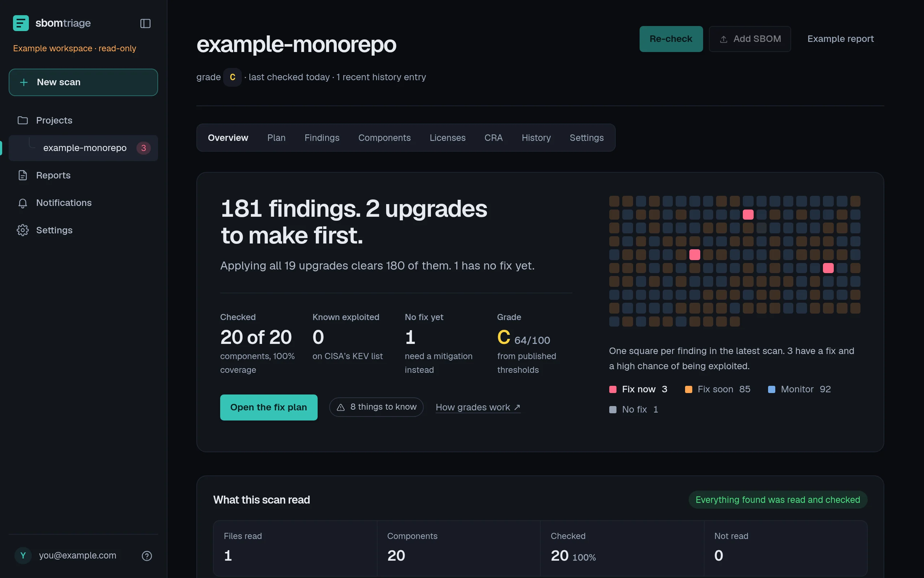Open Settings from the sidebar

(x=83, y=230)
